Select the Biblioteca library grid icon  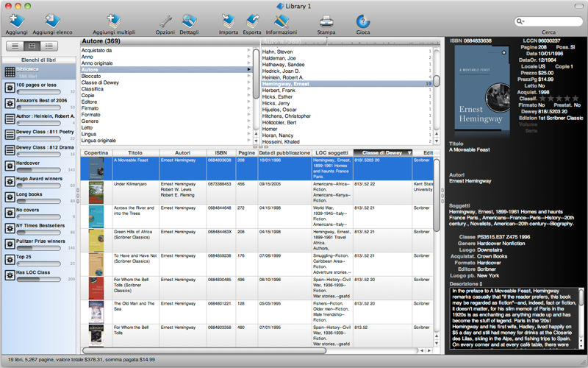click(10, 71)
